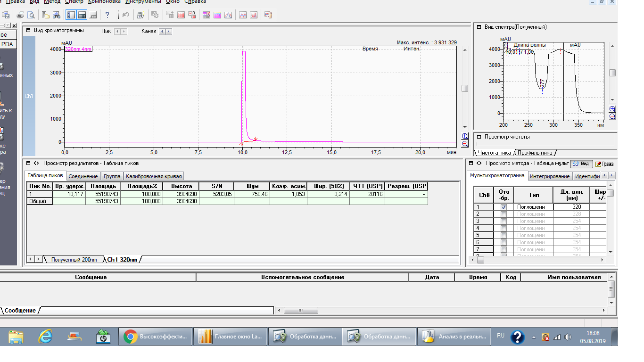
Task: Click the Print icon in the toolbar
Action: 21,15
